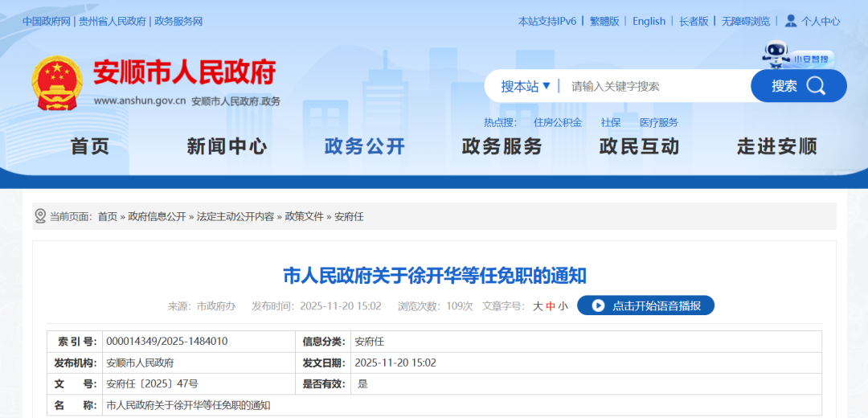Enable 长者版 elderly-friendly mode
This screenshot has height=418, width=868.
(x=693, y=22)
